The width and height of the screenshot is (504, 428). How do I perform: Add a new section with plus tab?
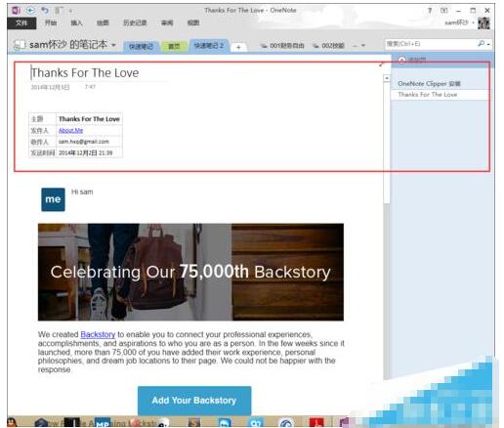[238, 47]
